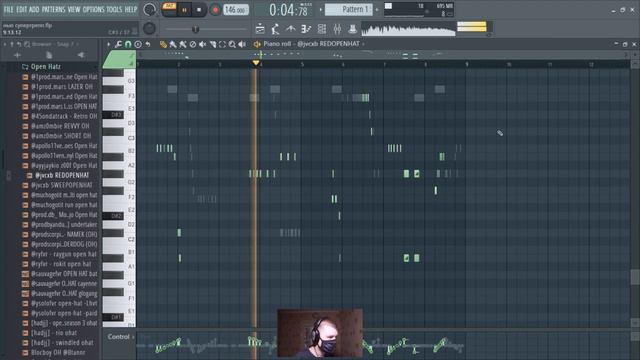640x360 pixels.
Task: Pause playback with the pause button
Action: [184, 10]
